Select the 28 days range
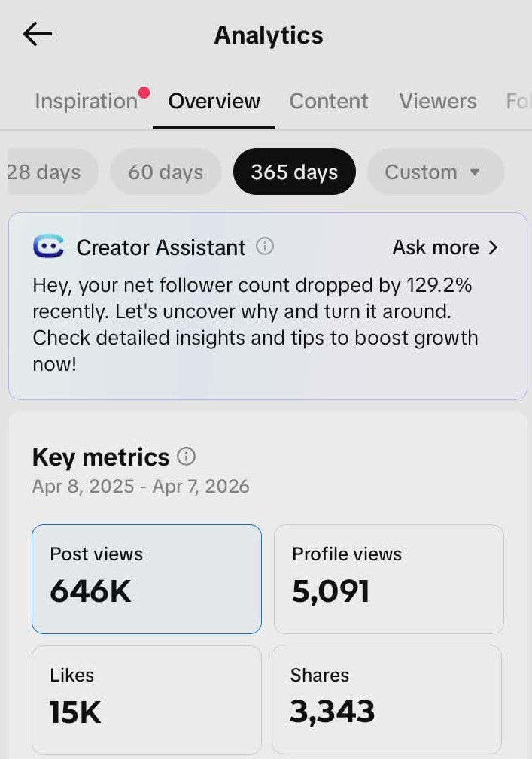The height and width of the screenshot is (759, 532). coord(45,172)
